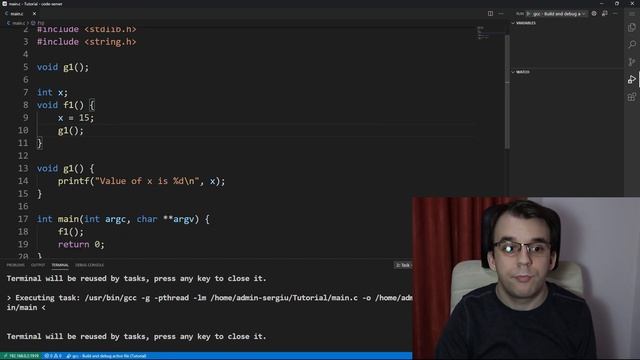Open errors and warnings count in status bar
The height and width of the screenshot is (360, 640).
[x=53, y=356]
